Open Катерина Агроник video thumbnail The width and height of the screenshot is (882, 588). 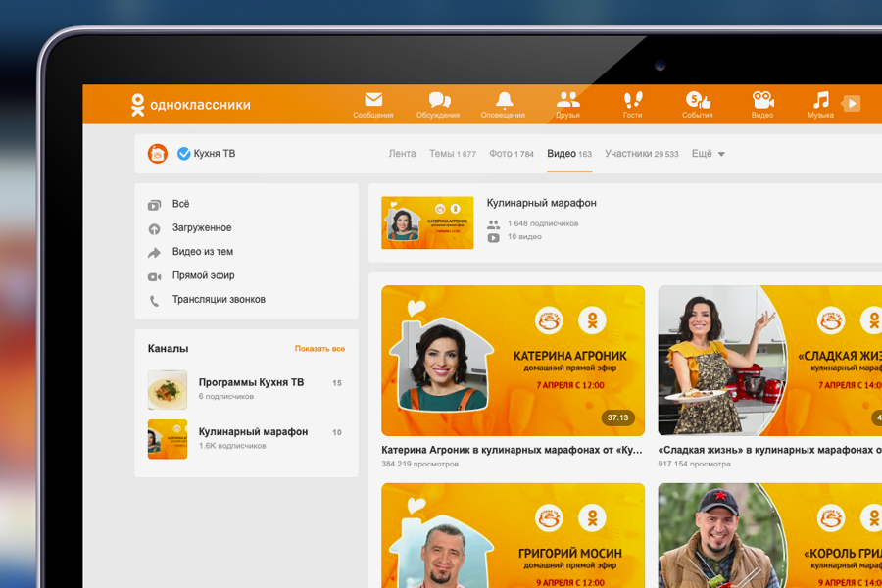click(513, 361)
